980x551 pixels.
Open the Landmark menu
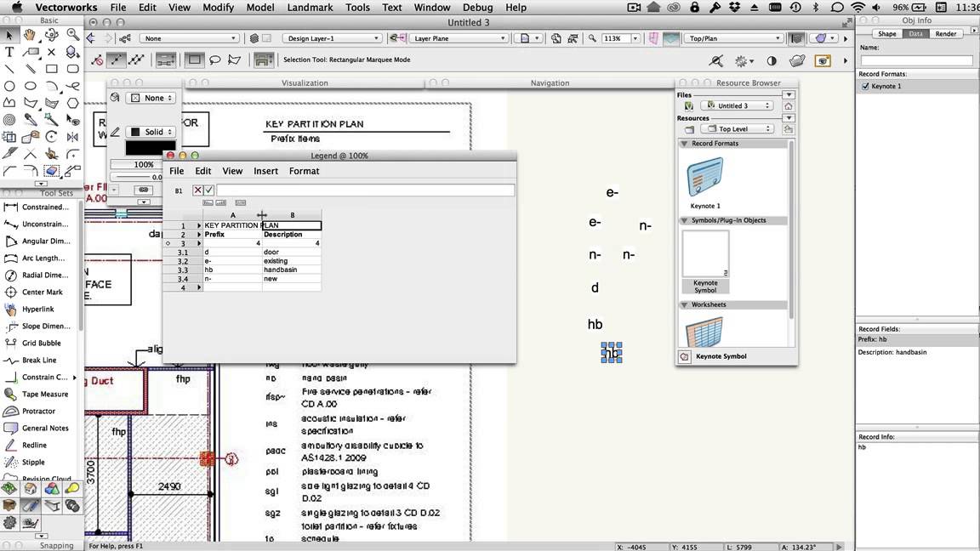tap(310, 8)
